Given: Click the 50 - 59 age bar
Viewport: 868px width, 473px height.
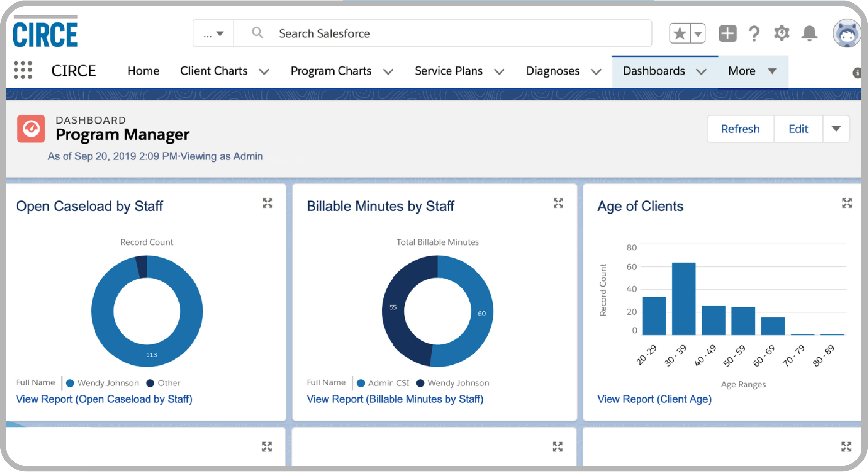Looking at the screenshot, I should [743, 321].
